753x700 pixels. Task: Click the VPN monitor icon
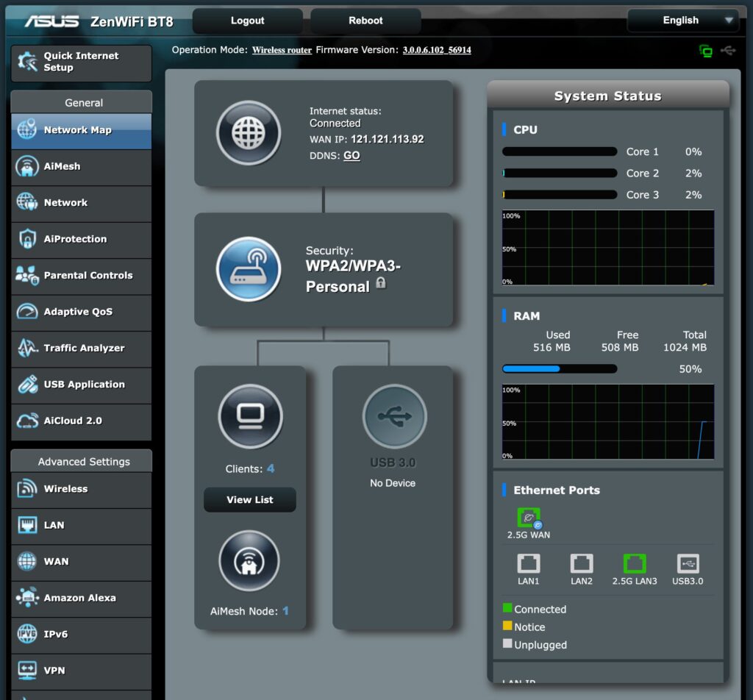pos(27,671)
